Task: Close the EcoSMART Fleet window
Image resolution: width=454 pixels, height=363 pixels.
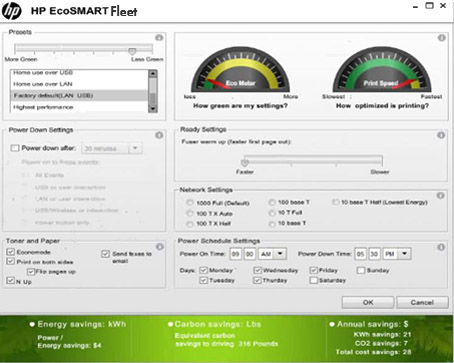Action: pyautogui.click(x=443, y=6)
